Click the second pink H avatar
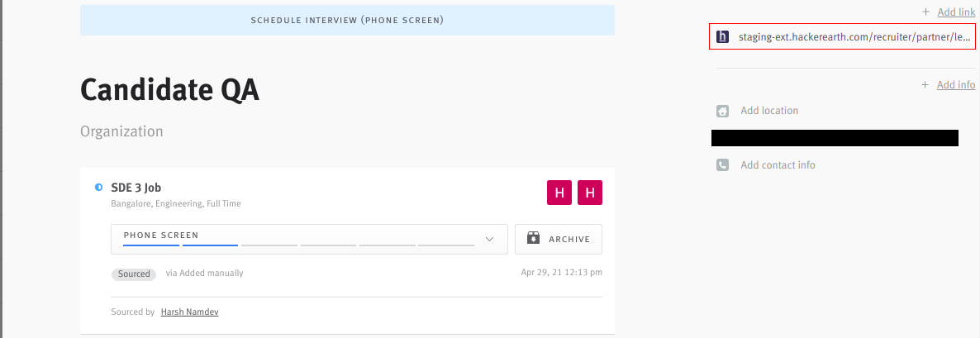The width and height of the screenshot is (980, 338). click(590, 193)
